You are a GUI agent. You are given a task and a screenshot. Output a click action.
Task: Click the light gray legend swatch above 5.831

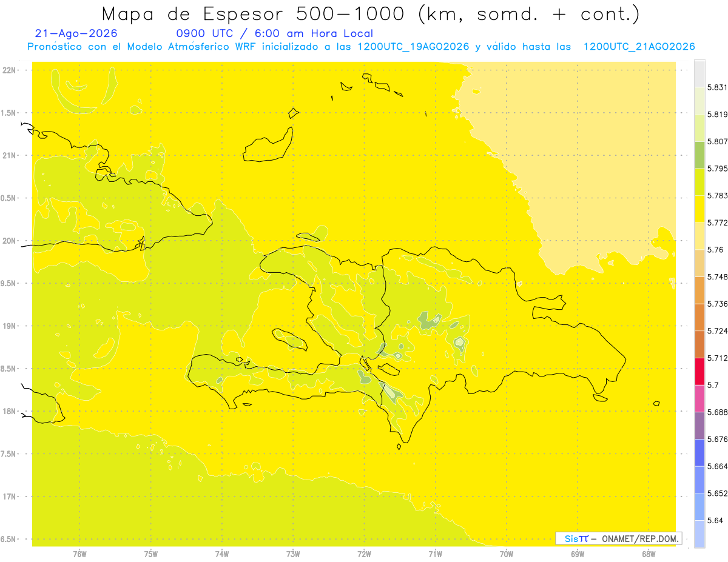(x=699, y=73)
